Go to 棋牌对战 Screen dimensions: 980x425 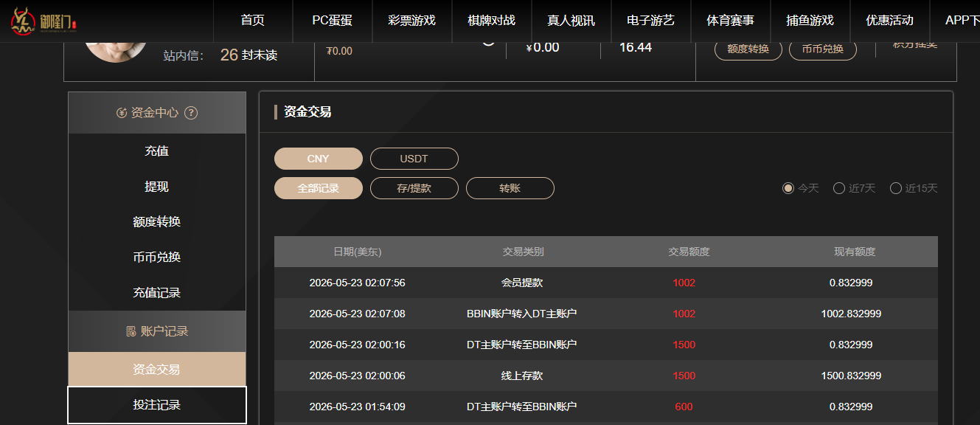(492, 21)
